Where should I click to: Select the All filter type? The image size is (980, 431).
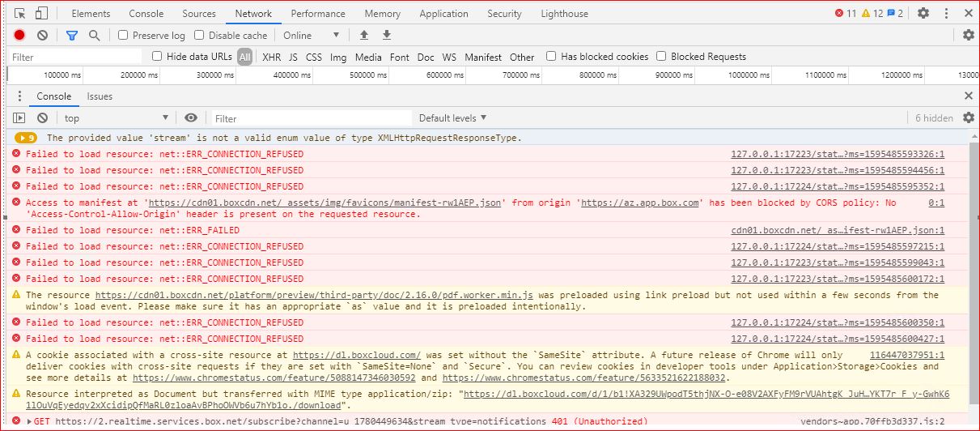coord(244,57)
